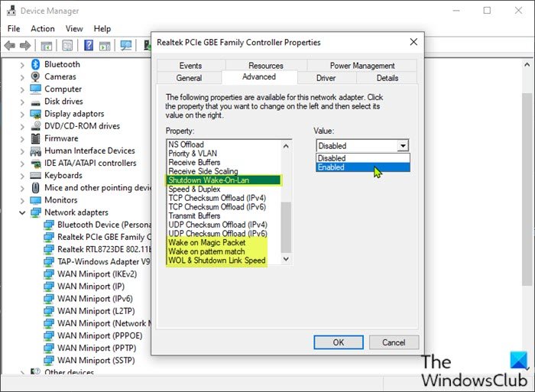Viewport: 535px width, 392px height.
Task: Switch to the Details tab
Action: [x=387, y=78]
